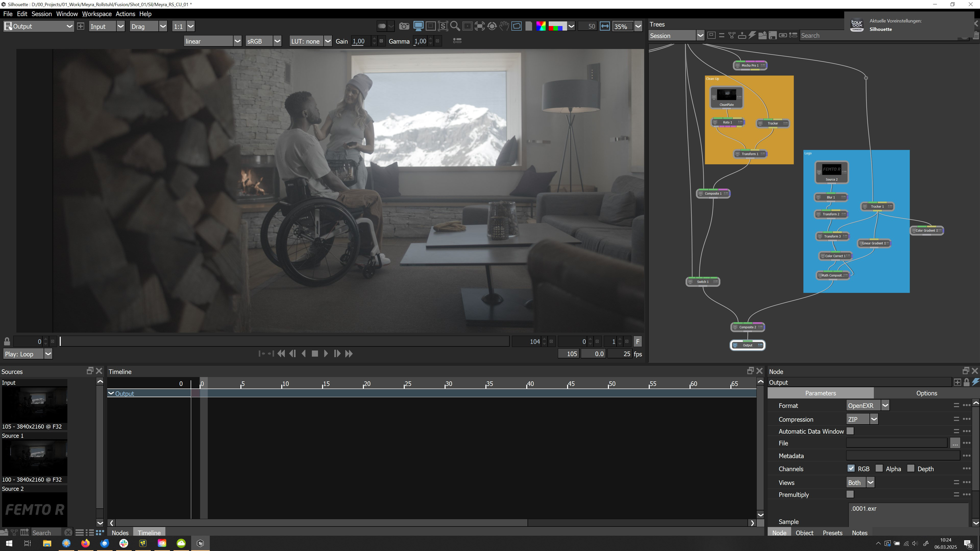
Task: Activate the hand pan tool
Action: [504, 26]
